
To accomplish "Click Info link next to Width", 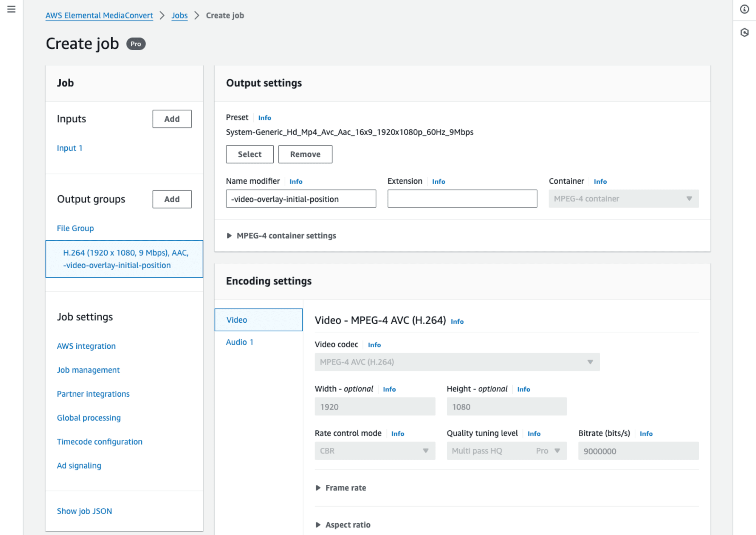I will coord(389,389).
